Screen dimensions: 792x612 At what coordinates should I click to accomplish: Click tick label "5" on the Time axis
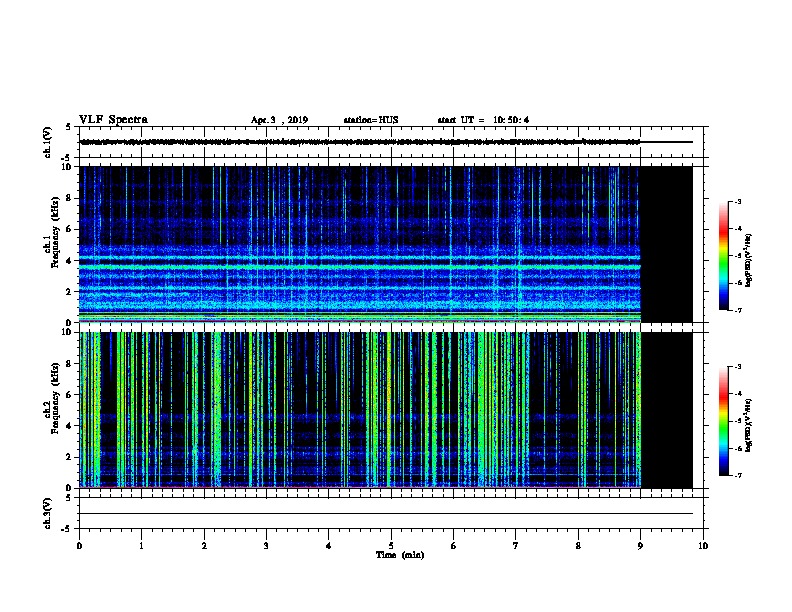(391, 546)
